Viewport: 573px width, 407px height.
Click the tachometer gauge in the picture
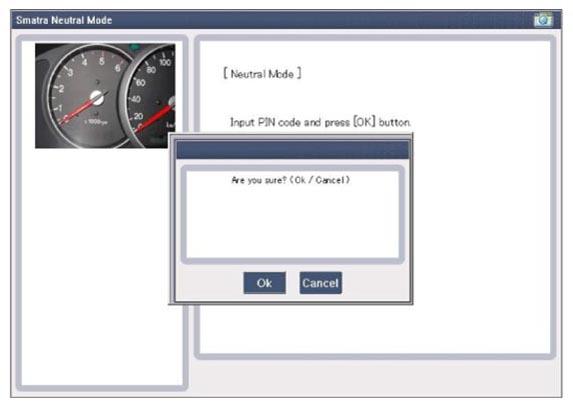click(x=88, y=97)
